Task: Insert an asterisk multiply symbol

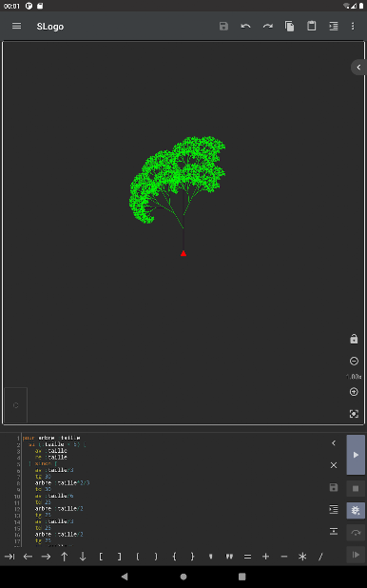Action: [302, 557]
